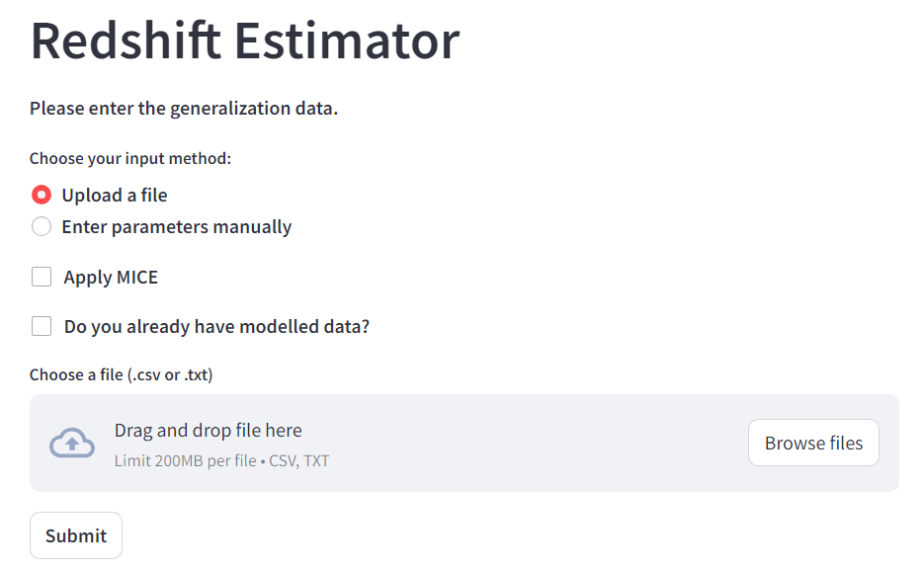Click the 'Choose your input method' label
Screen dimensions: 924x571
[129, 158]
